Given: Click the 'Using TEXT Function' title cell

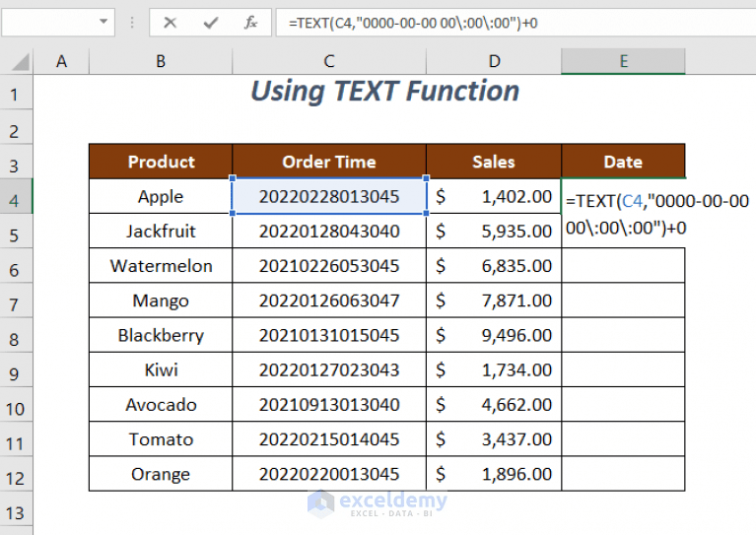Looking at the screenshot, I should (x=384, y=92).
